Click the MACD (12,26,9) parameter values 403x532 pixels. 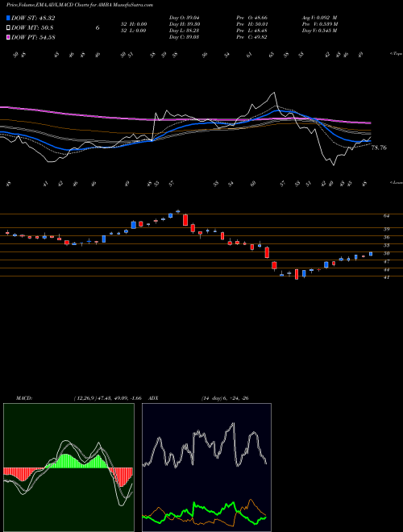pos(107,398)
